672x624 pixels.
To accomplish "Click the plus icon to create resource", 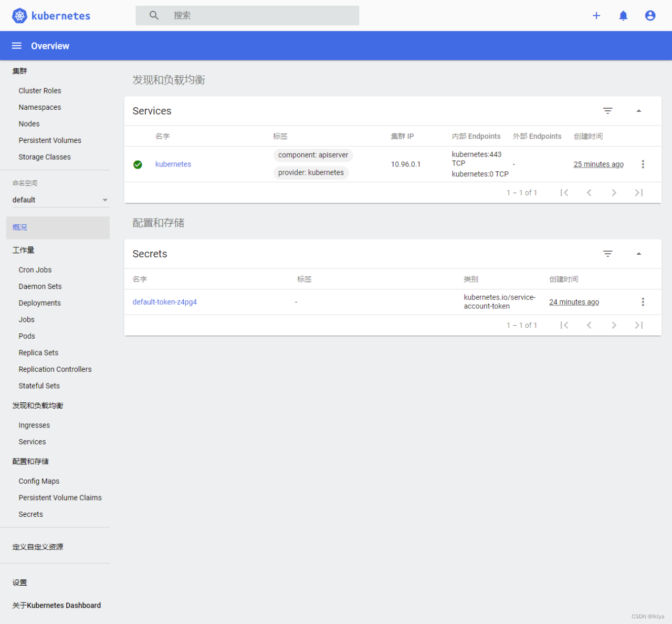I will pos(596,16).
